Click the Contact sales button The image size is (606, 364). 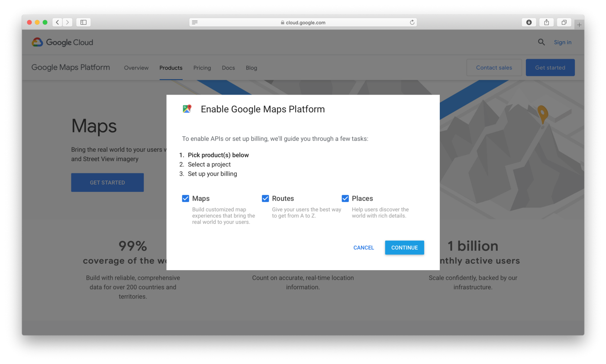click(x=494, y=67)
